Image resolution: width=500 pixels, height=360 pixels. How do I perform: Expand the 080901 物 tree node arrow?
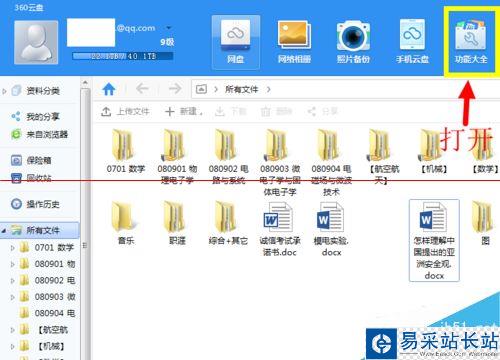(x=13, y=264)
